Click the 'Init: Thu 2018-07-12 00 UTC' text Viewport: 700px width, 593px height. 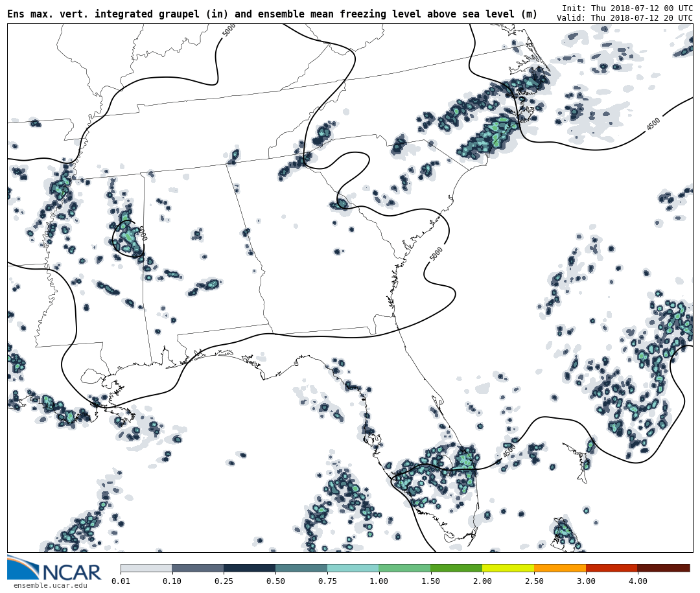pyautogui.click(x=627, y=8)
